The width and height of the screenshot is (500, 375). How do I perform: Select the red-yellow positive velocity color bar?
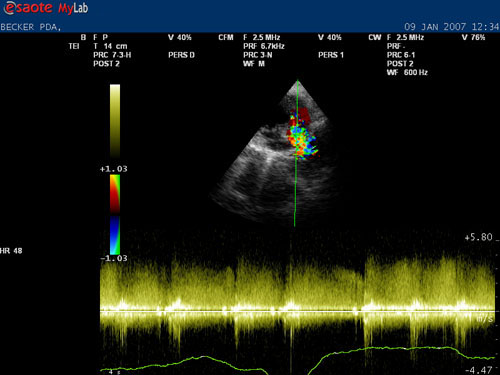click(115, 194)
